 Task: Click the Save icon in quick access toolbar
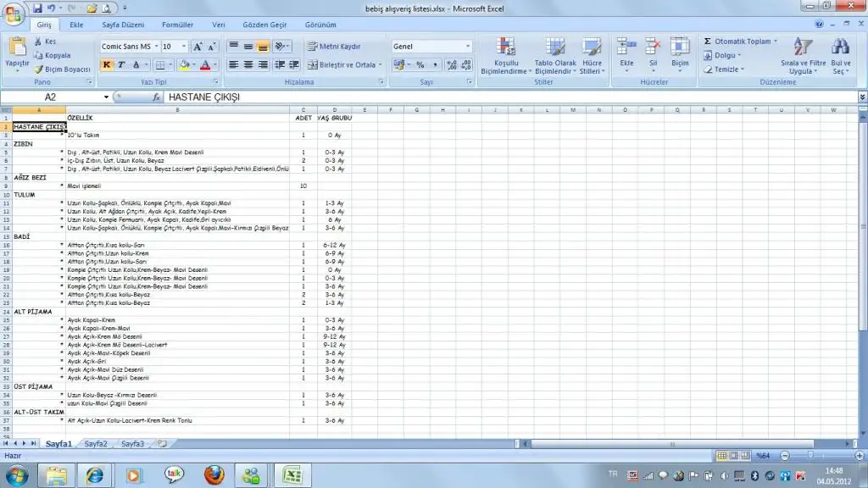click(x=38, y=8)
